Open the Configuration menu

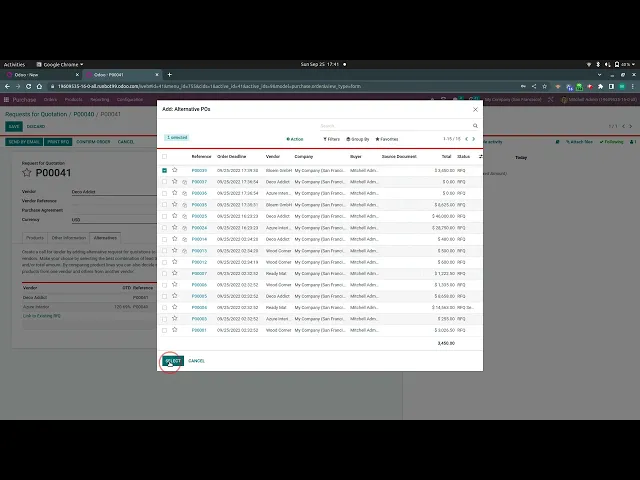point(130,100)
